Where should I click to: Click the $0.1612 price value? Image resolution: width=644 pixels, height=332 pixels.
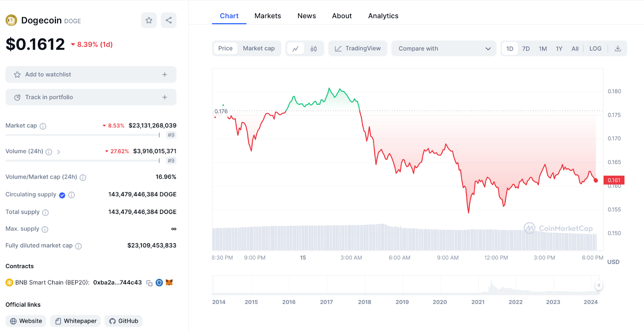(35, 44)
